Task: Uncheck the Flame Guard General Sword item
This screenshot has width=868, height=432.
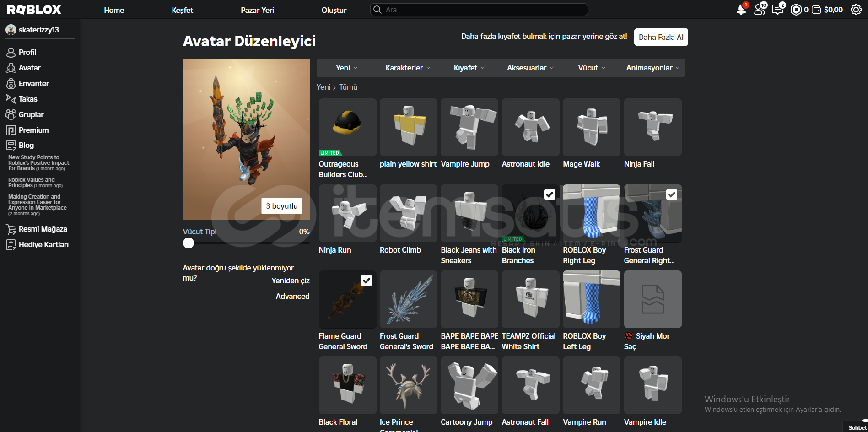Action: [x=367, y=281]
